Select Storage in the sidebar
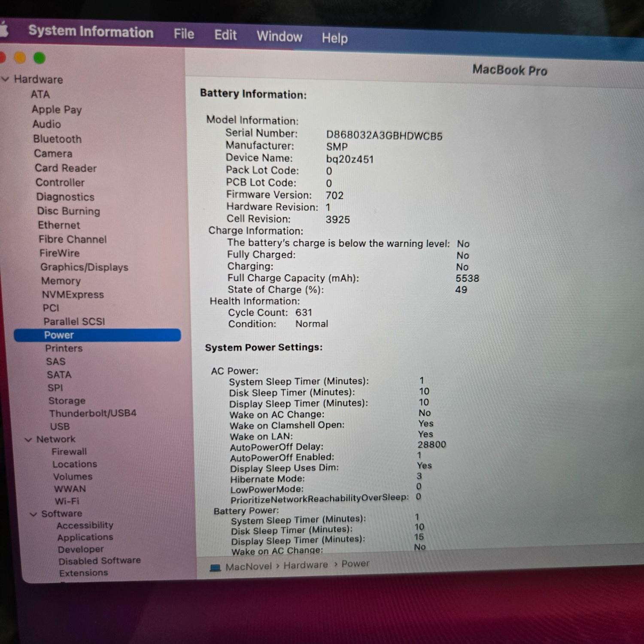Screen dimensions: 644x644 click(x=67, y=401)
